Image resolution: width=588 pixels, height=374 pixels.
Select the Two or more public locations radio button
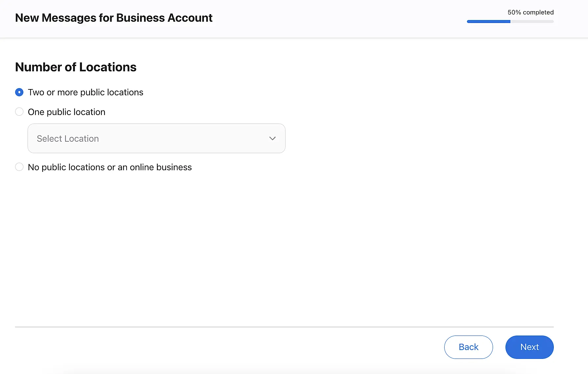(19, 92)
